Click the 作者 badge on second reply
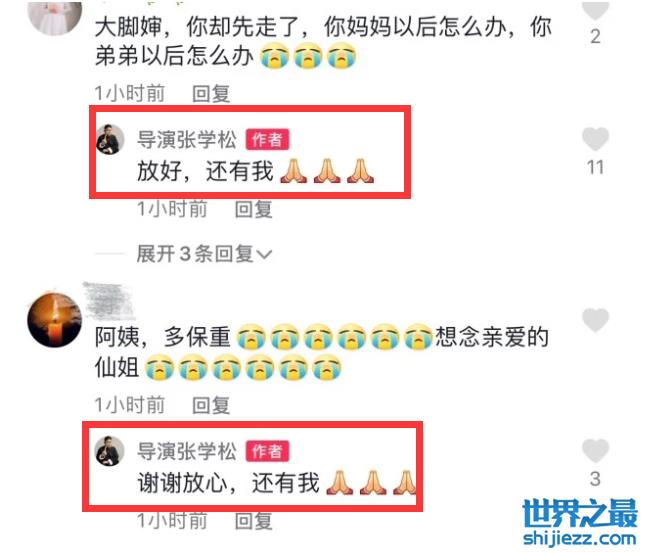647x553 pixels. point(267,451)
